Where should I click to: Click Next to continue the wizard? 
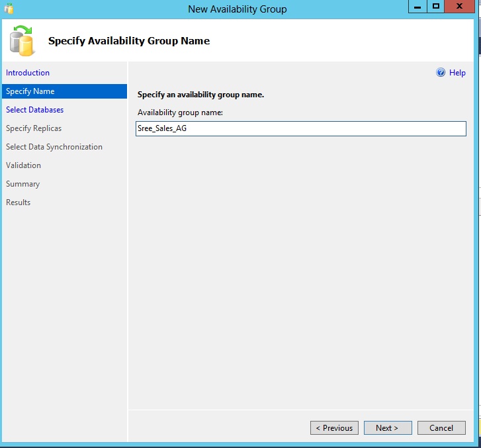click(388, 428)
